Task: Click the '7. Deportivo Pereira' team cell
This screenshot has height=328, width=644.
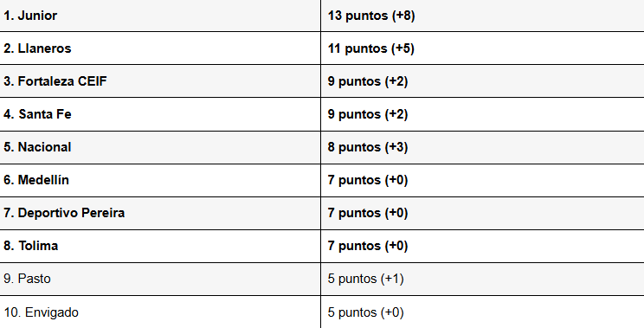Action: [x=160, y=213]
